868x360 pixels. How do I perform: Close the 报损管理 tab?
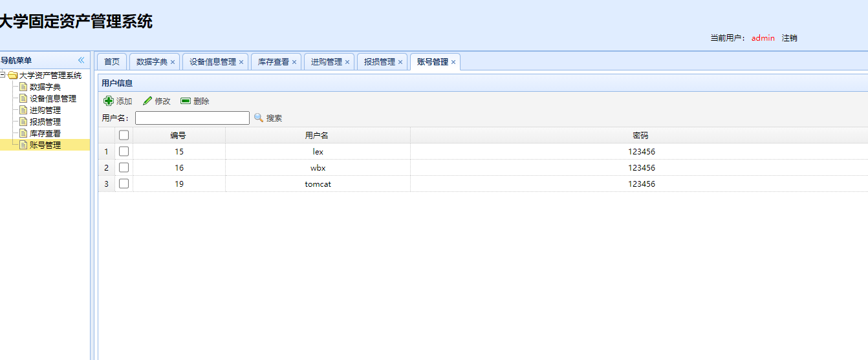[400, 62]
